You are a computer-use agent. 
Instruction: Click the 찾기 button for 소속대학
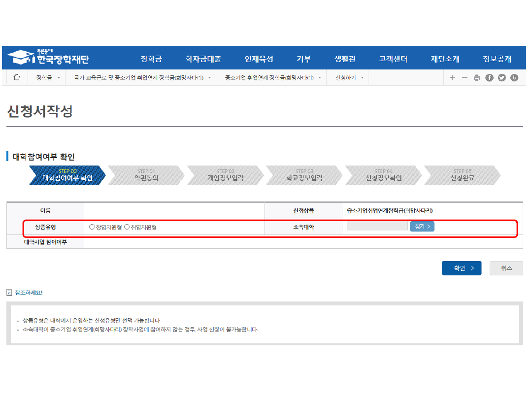pyautogui.click(x=422, y=227)
